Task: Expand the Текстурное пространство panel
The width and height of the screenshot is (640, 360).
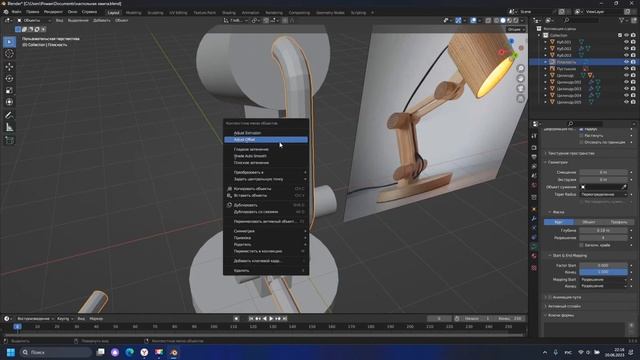Action: point(571,153)
